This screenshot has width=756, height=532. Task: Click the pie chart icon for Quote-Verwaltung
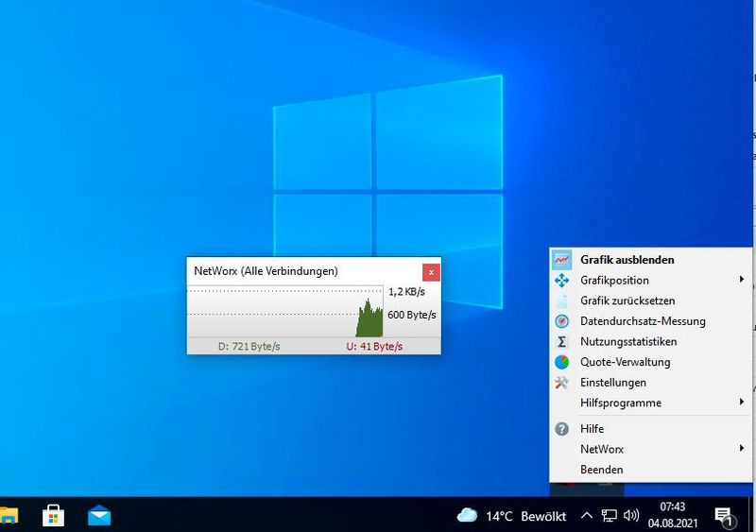(x=561, y=362)
